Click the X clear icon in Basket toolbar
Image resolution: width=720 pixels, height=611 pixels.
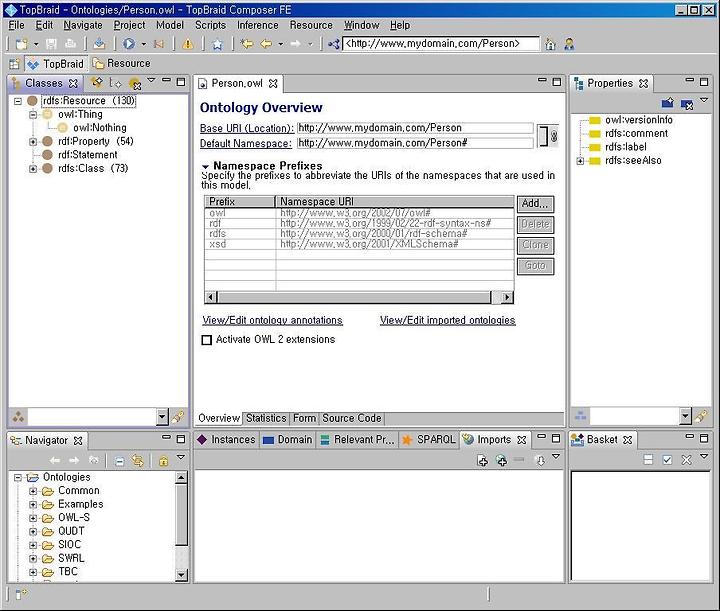[x=686, y=460]
